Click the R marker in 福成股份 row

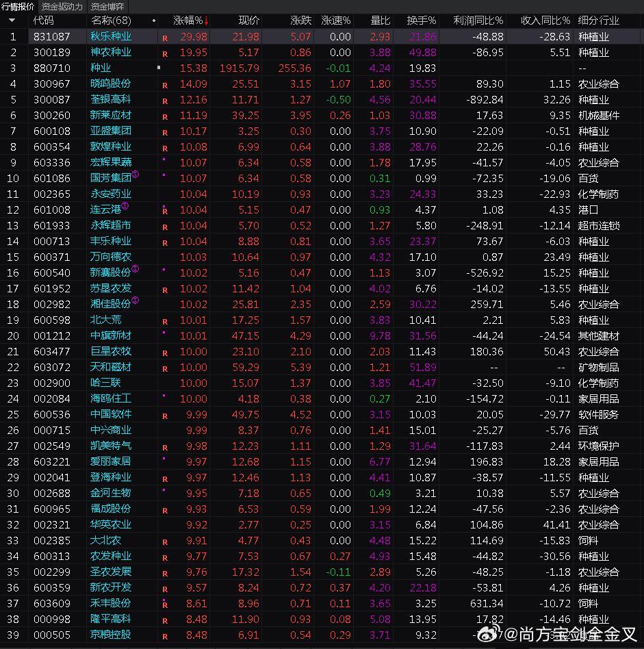click(x=165, y=510)
